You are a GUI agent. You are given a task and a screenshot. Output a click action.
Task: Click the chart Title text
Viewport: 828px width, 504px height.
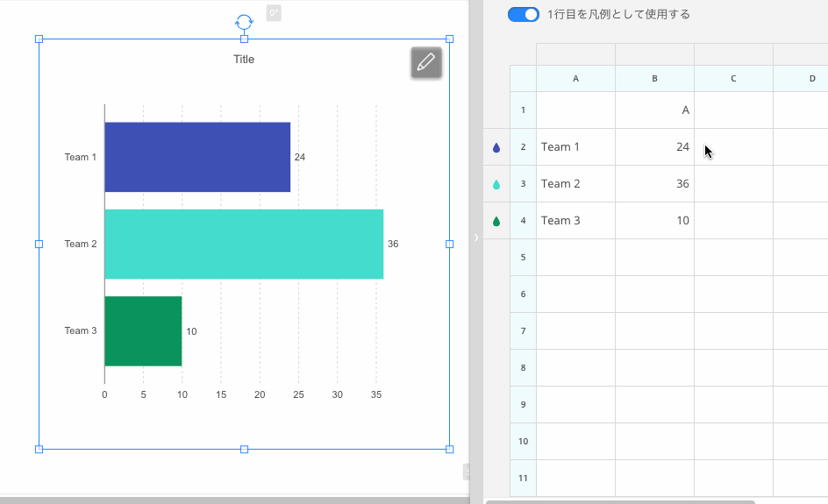pyautogui.click(x=244, y=60)
